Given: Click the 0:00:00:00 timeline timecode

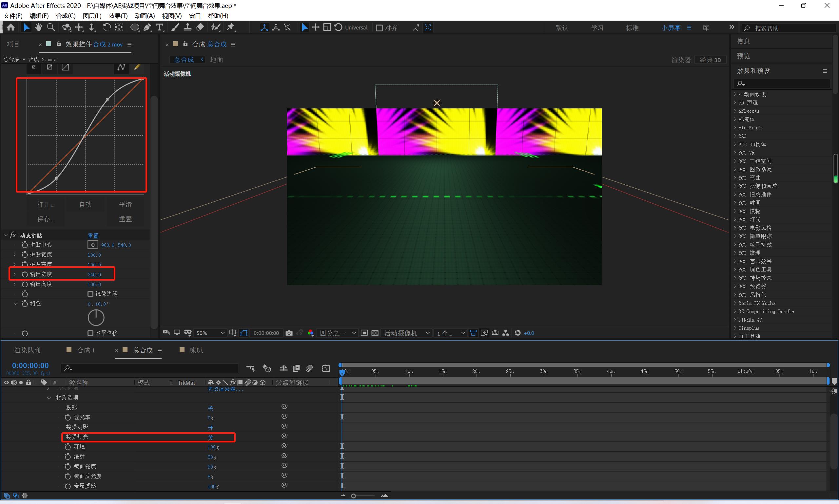Looking at the screenshot, I should [x=30, y=366].
